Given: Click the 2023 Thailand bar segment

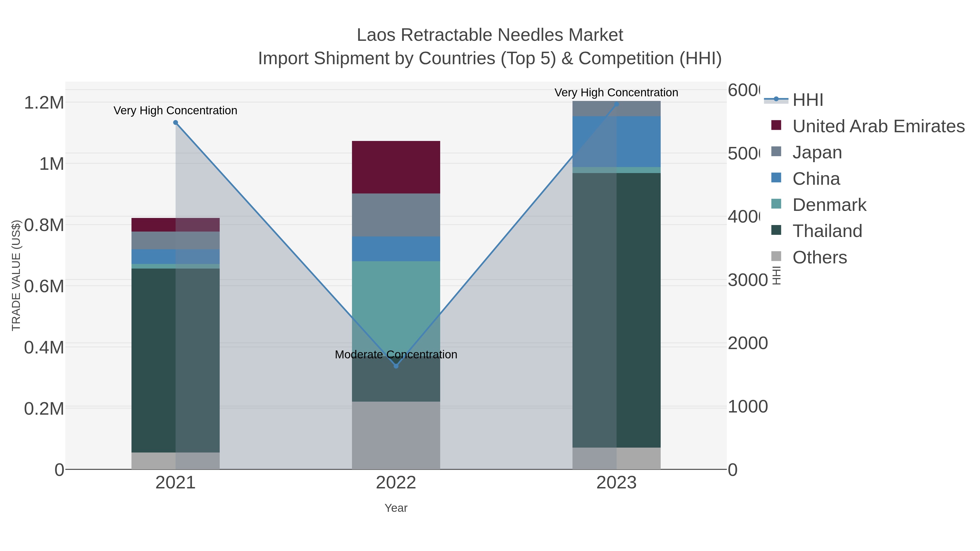Looking at the screenshot, I should 616,310.
